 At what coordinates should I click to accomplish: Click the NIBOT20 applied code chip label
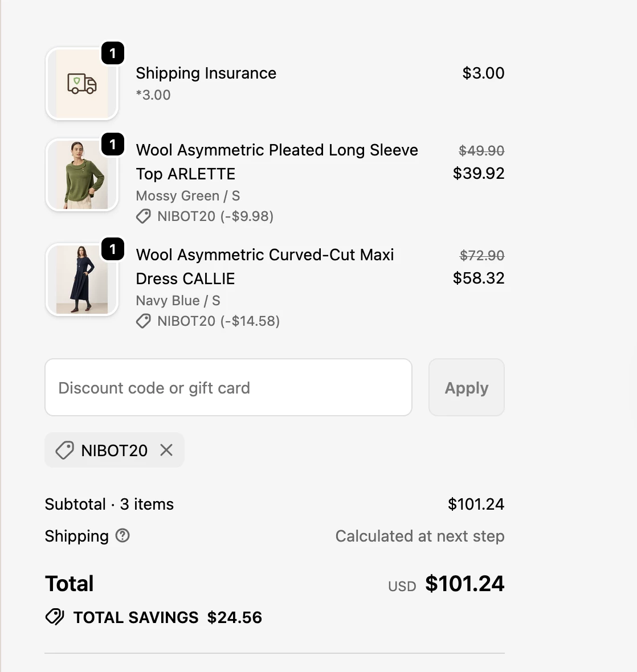114,450
